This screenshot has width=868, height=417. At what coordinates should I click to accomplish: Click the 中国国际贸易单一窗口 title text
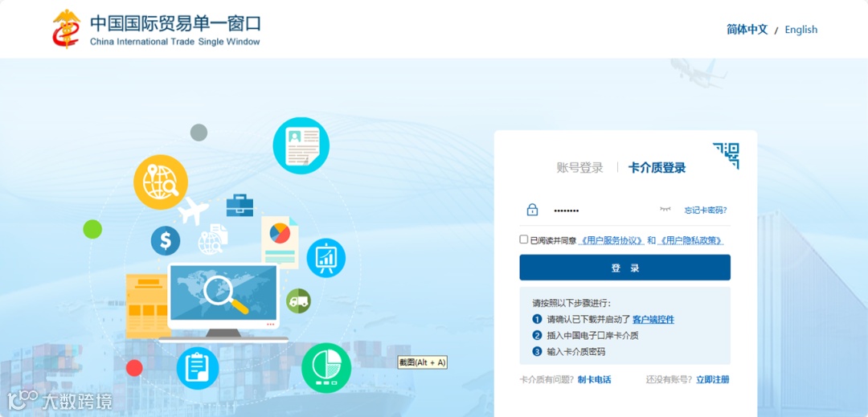point(175,24)
